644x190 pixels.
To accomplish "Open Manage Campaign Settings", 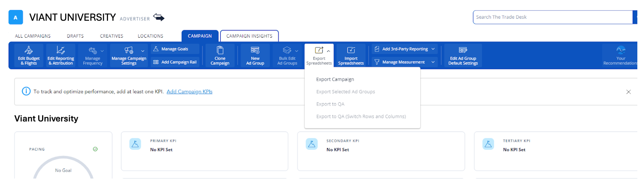I will [x=129, y=56].
